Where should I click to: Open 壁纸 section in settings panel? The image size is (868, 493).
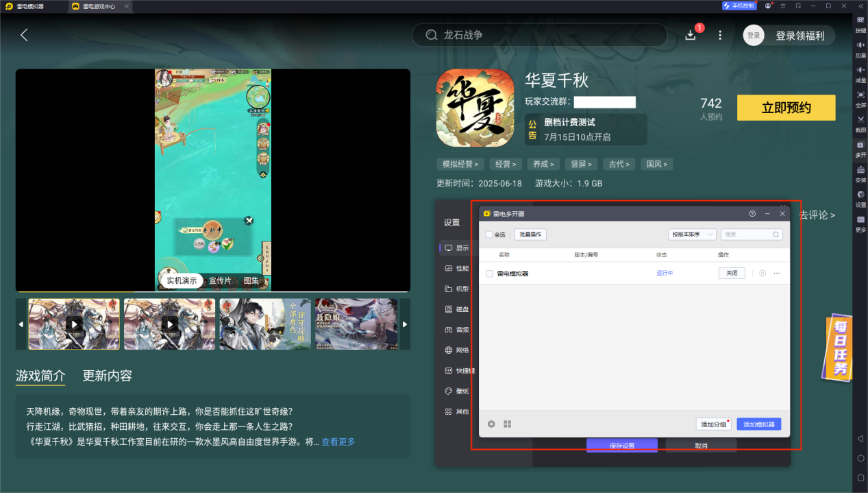click(x=457, y=391)
